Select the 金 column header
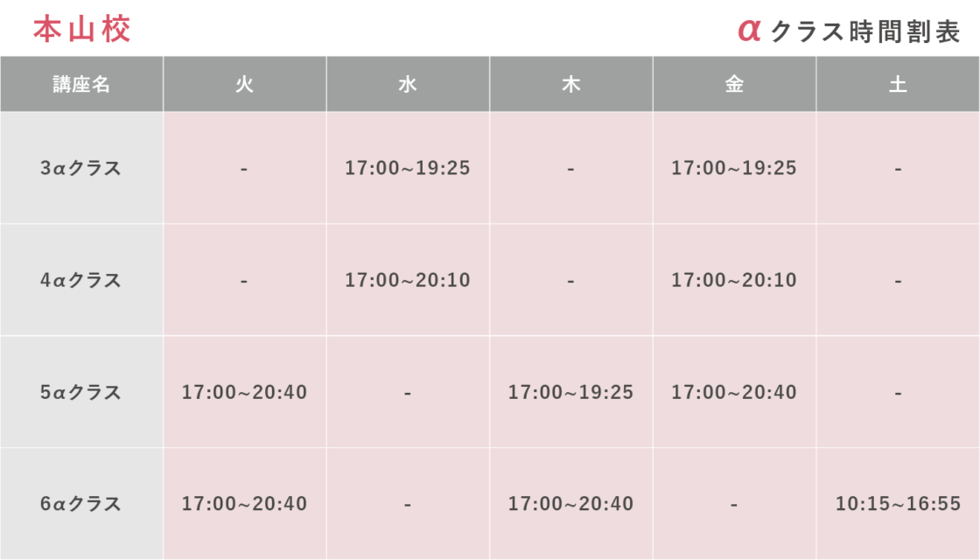 (x=734, y=84)
